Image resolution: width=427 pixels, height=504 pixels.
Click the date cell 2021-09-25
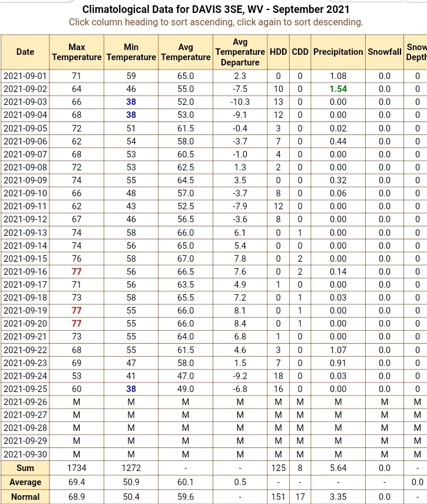[25, 389]
